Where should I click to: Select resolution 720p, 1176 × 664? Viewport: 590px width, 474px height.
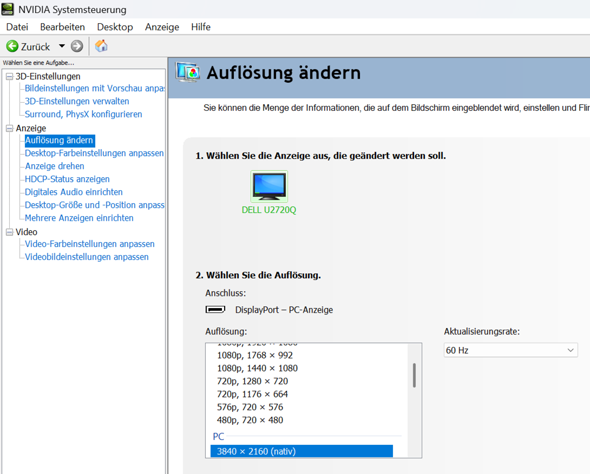coord(252,394)
